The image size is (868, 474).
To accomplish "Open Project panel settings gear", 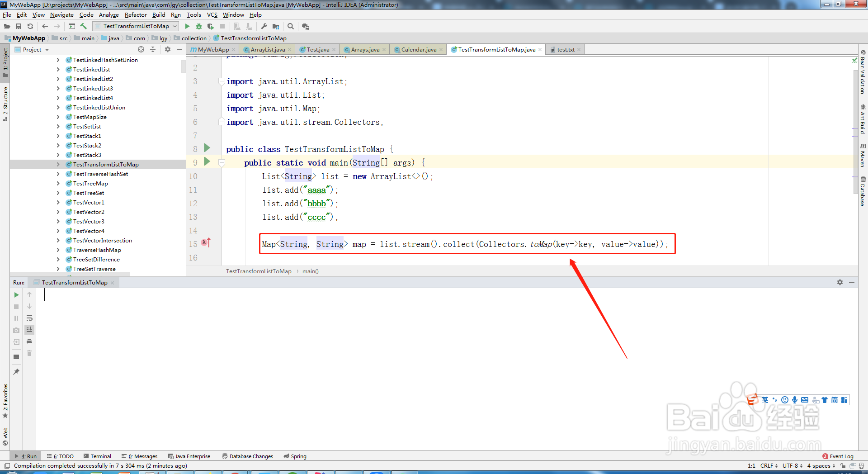I will tap(168, 49).
